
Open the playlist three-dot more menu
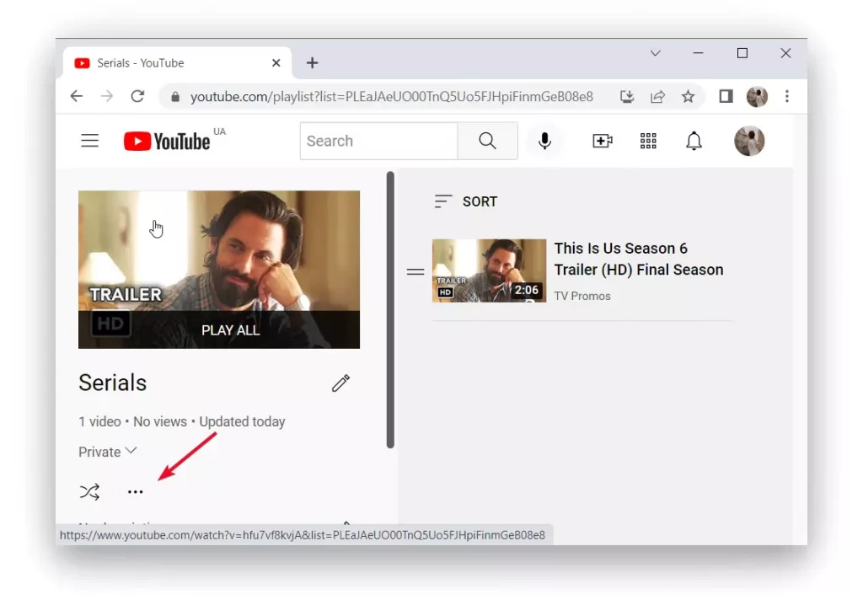[136, 491]
